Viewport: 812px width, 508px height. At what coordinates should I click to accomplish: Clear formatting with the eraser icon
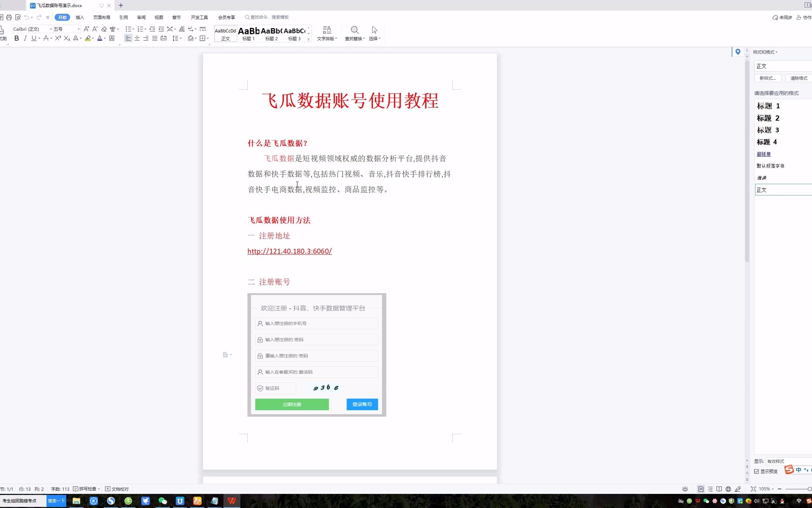click(x=104, y=29)
